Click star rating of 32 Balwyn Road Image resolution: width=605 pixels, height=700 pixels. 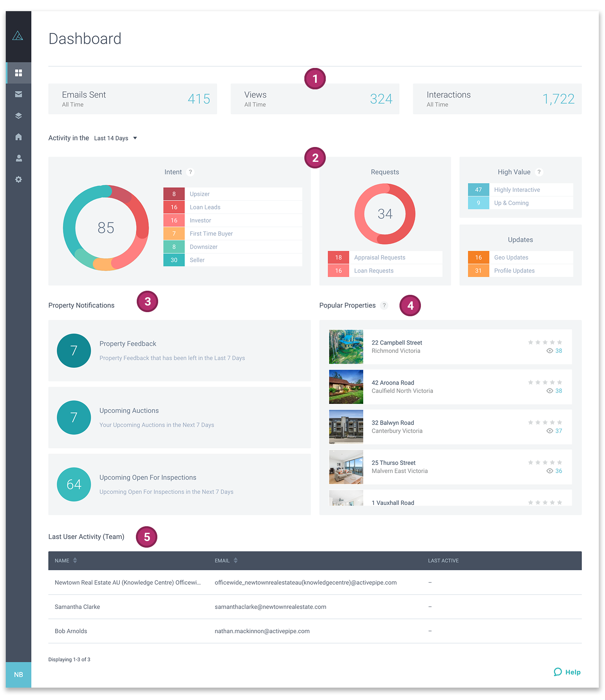click(545, 422)
